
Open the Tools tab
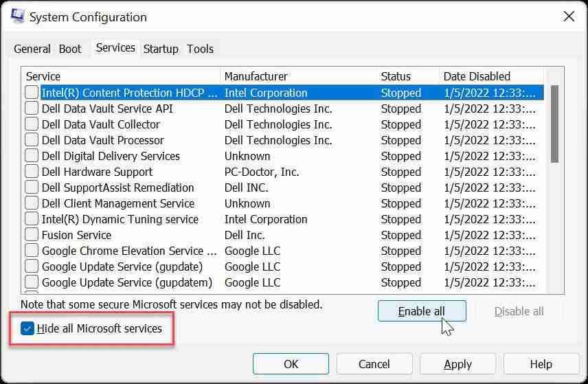(x=201, y=49)
